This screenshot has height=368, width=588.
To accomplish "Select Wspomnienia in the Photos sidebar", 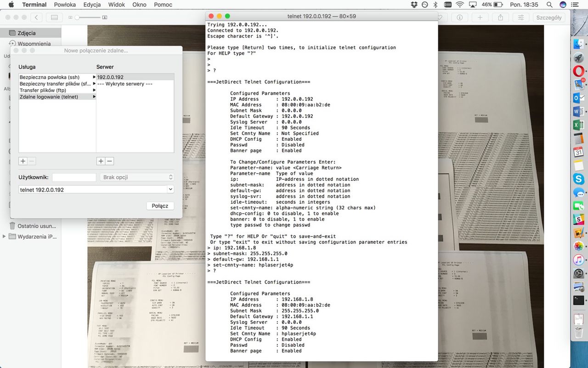I will tap(30, 44).
